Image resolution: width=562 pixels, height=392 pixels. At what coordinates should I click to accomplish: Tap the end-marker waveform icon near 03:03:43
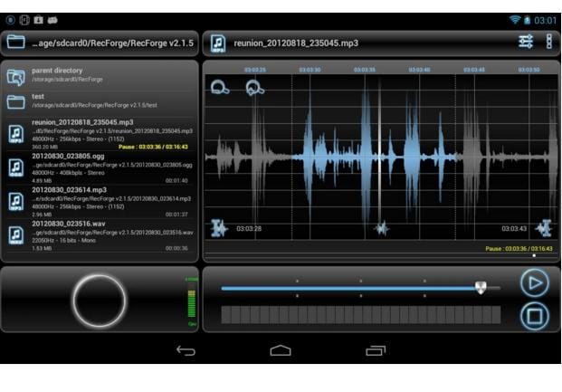pyautogui.click(x=544, y=228)
